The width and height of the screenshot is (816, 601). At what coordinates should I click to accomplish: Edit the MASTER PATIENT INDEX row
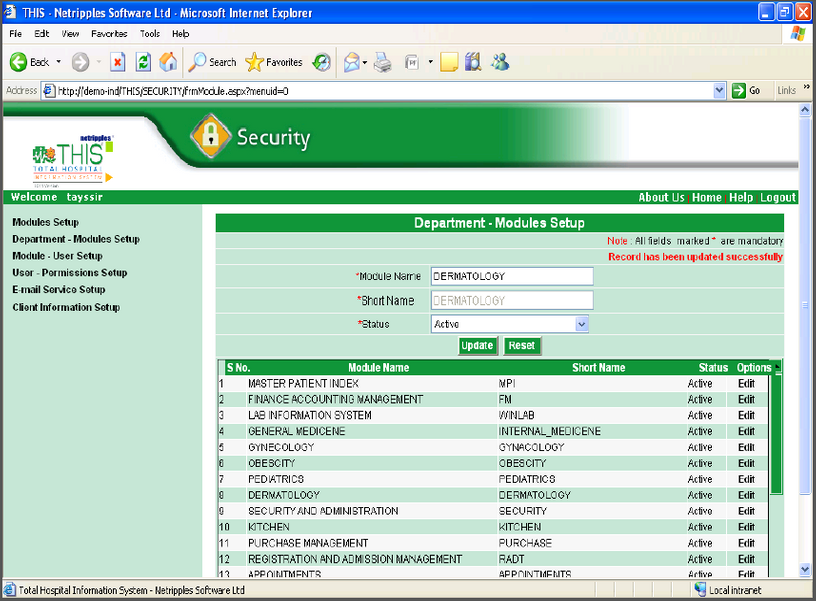coord(746,383)
